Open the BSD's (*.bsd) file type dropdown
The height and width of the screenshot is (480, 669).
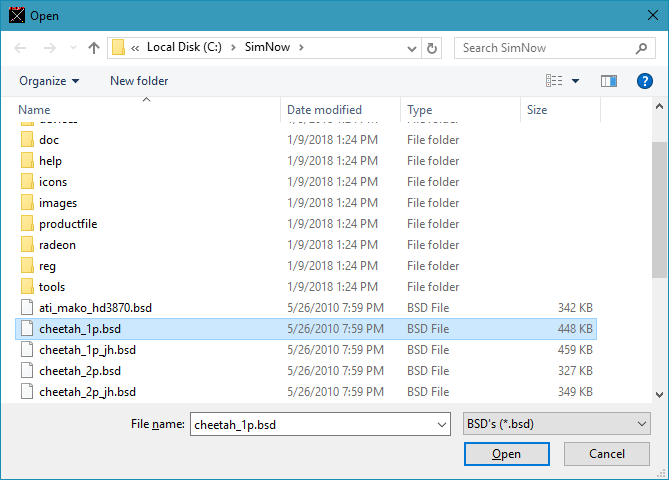[x=558, y=424]
